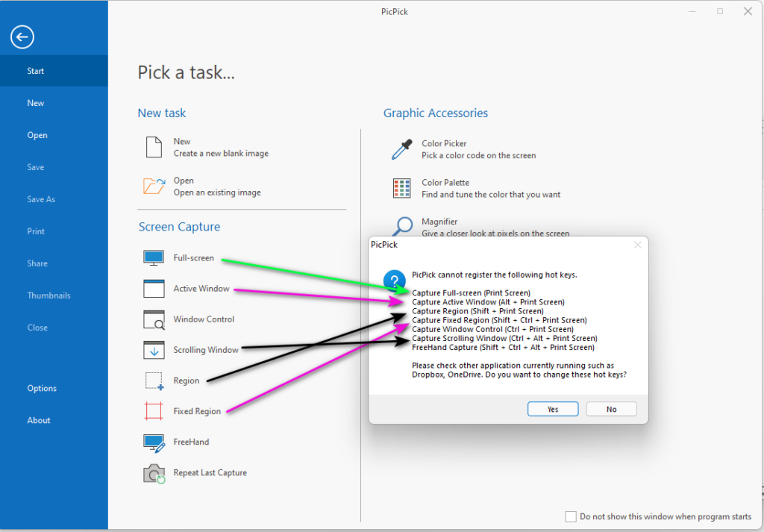Select Share in the left sidebar
Screen dimensions: 764x532
click(54, 263)
